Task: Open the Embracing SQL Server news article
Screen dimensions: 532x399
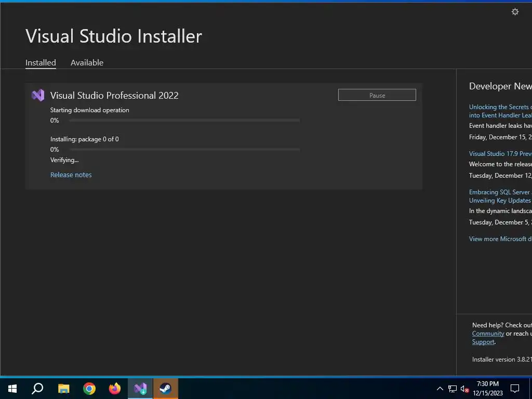Action: (500, 196)
